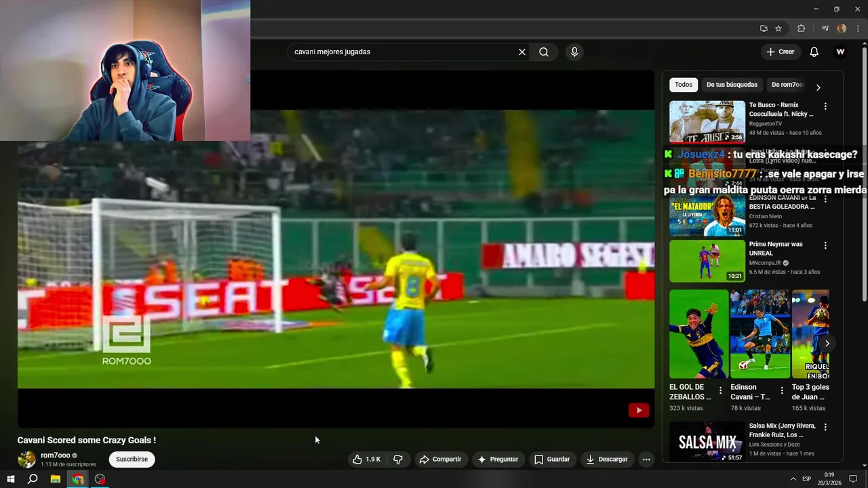
Task: Open options for 'Prime Neymar was UNREAL'
Action: (x=825, y=245)
